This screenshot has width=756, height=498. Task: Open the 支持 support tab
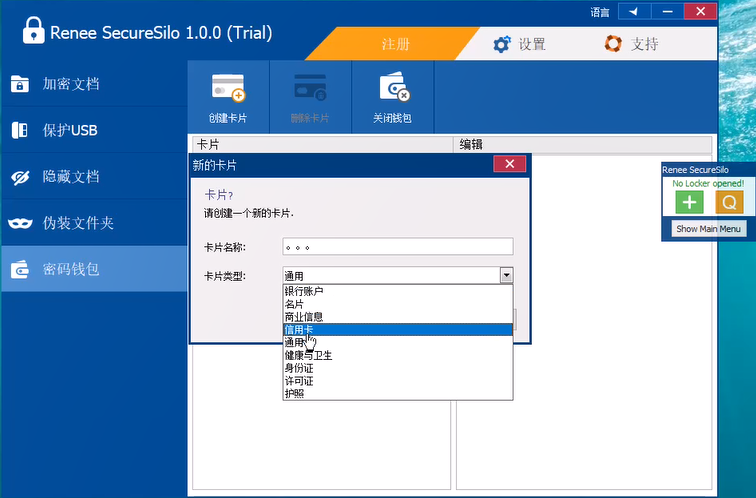pos(632,44)
